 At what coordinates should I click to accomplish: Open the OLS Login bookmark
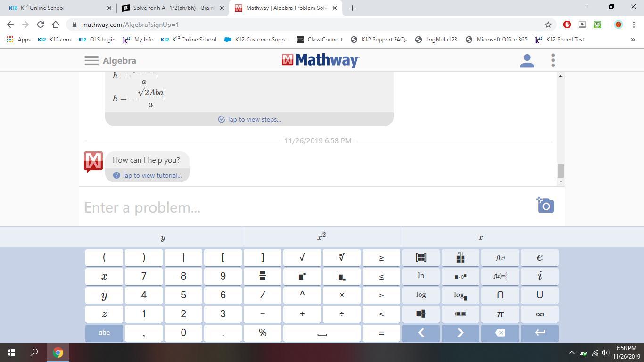(97, 40)
